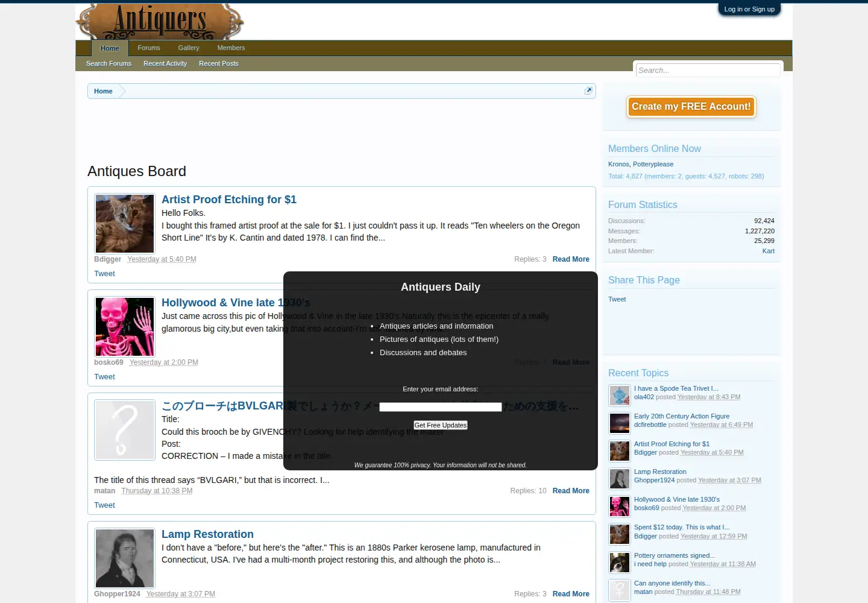Open member Kronos profile link
This screenshot has width=868, height=603.
(618, 164)
